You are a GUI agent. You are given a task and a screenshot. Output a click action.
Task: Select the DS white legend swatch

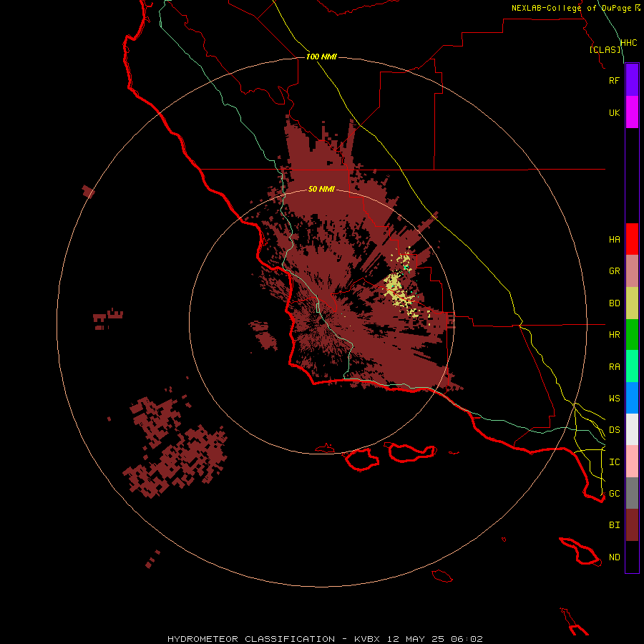(x=632, y=429)
